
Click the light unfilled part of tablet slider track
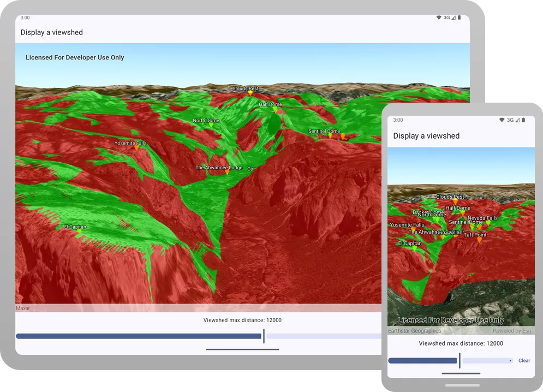324,336
